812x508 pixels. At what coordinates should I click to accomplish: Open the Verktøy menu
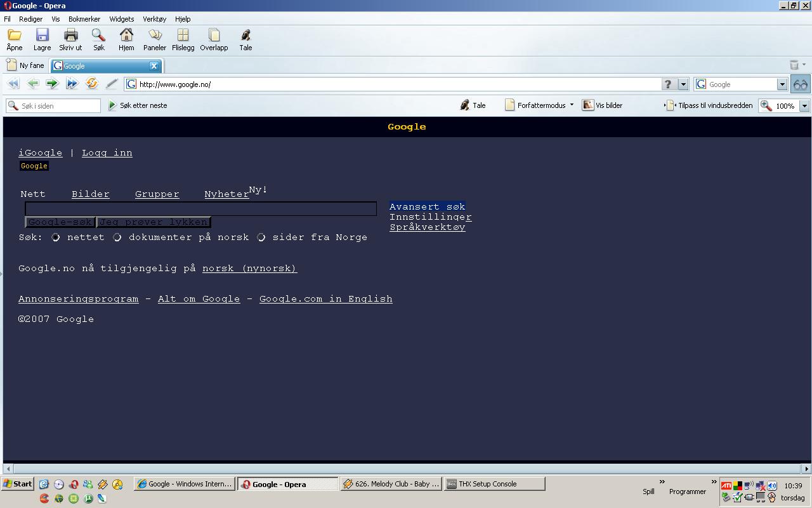tap(154, 19)
